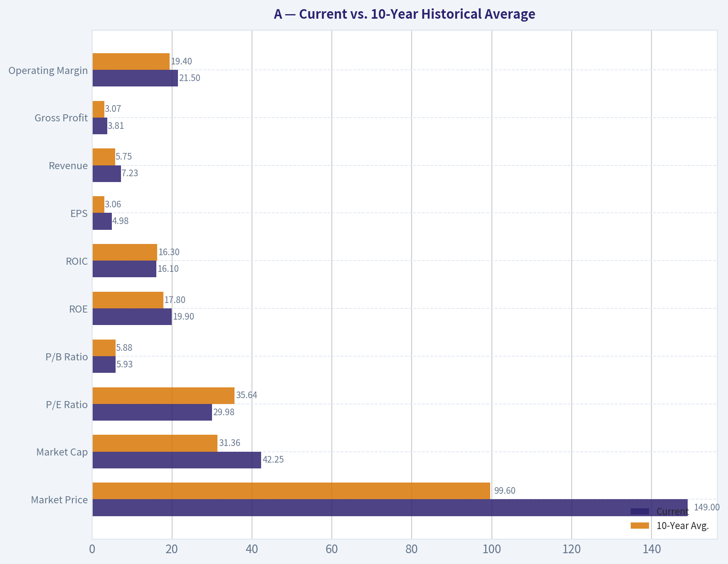Select the Operating Margin axis label
Image resolution: width=728 pixels, height=564 pixels.
pyautogui.click(x=48, y=70)
